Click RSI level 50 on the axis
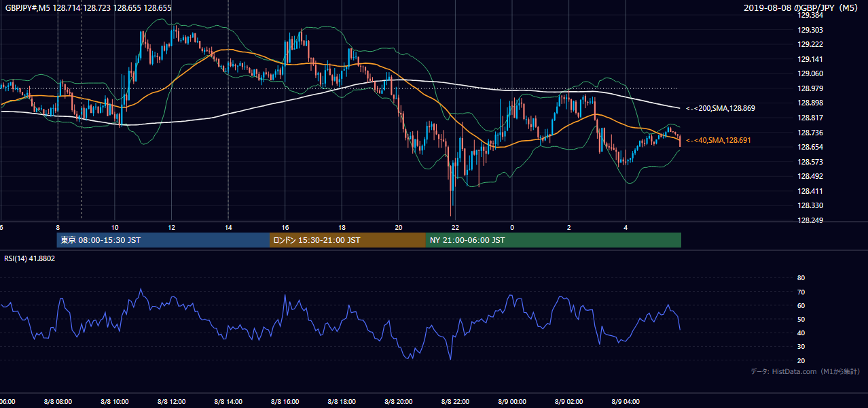Image resolution: width=868 pixels, height=408 pixels. [x=801, y=319]
